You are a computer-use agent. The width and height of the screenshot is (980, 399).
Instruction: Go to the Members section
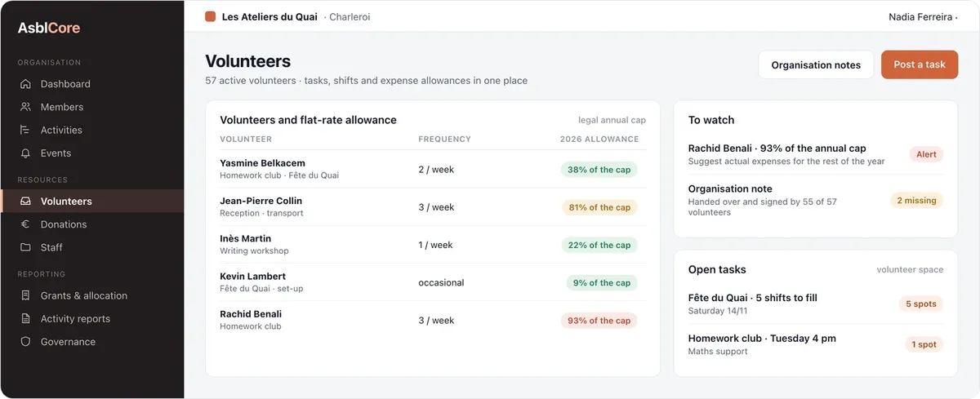pos(91,107)
